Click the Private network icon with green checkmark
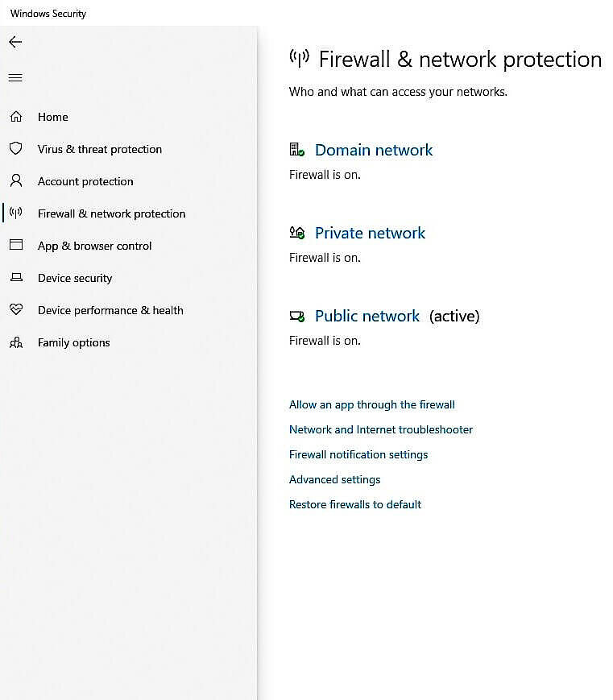The image size is (613, 700). 297,232
